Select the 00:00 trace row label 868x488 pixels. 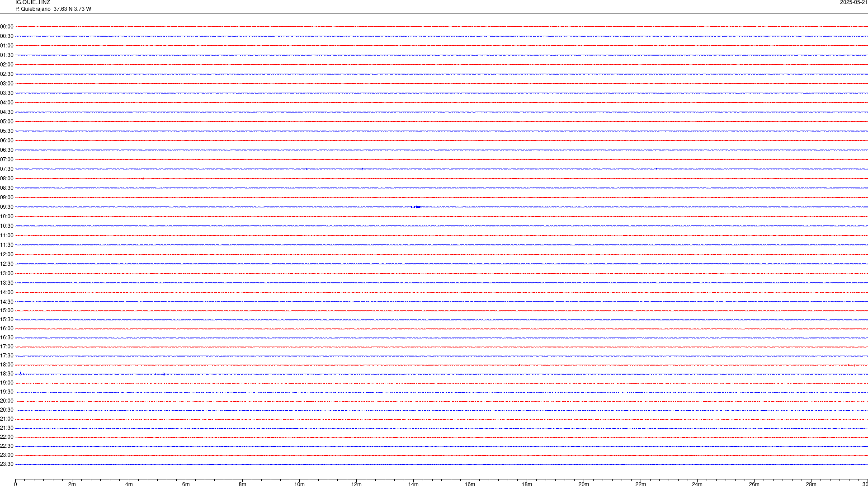click(7, 27)
